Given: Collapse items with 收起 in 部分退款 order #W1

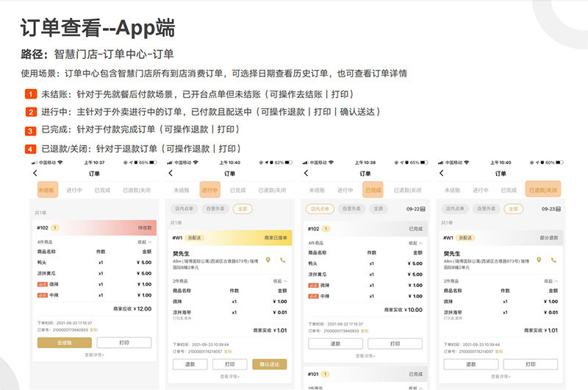Looking at the screenshot, I should coord(551,281).
